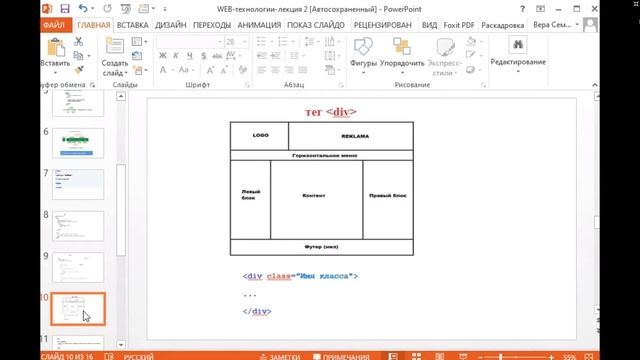The image size is (640, 360).
Task: Click the Redo icon in quick access toolbar
Action: 107,9
